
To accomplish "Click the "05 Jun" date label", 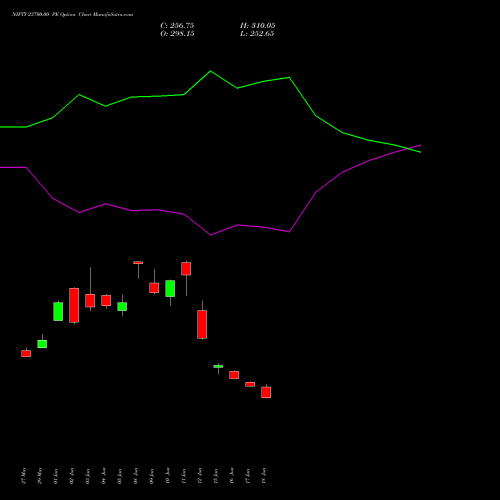I will [x=120, y=476].
